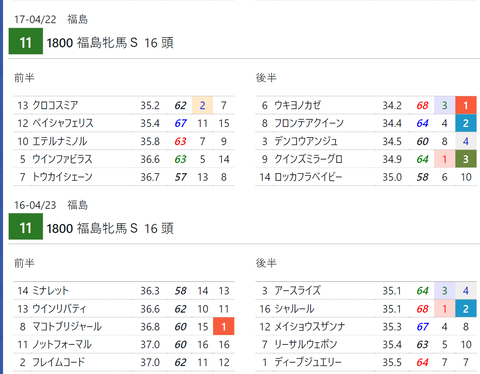Click the red 1st place badge for ウキヨノカゼ
The height and width of the screenshot is (374, 480).
tap(466, 105)
